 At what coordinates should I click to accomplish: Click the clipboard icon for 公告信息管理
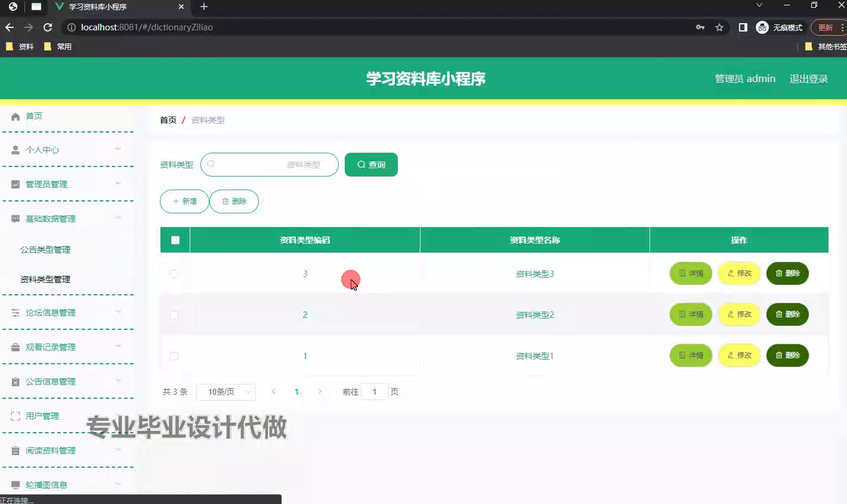pos(15,382)
